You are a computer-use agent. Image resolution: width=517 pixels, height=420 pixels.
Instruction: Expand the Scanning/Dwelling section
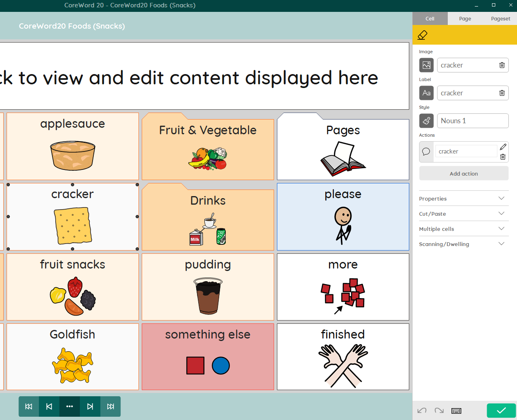(464, 244)
